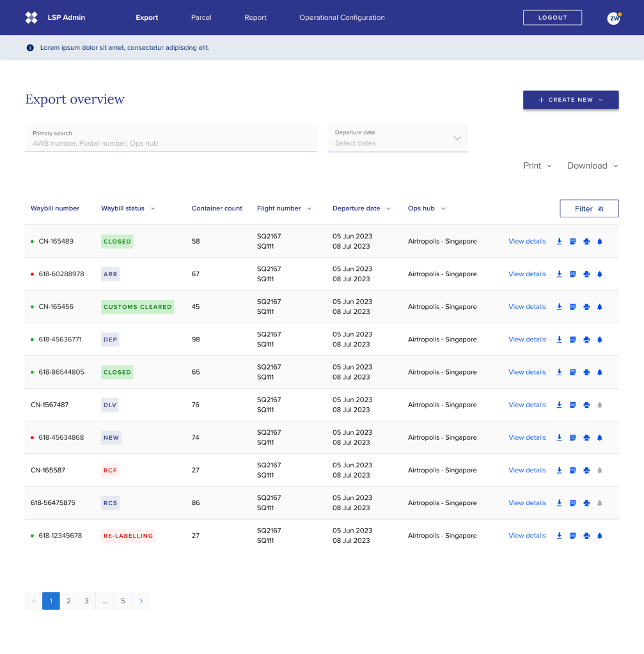
Task: Open the Parcel navigation tab
Action: pyautogui.click(x=201, y=18)
